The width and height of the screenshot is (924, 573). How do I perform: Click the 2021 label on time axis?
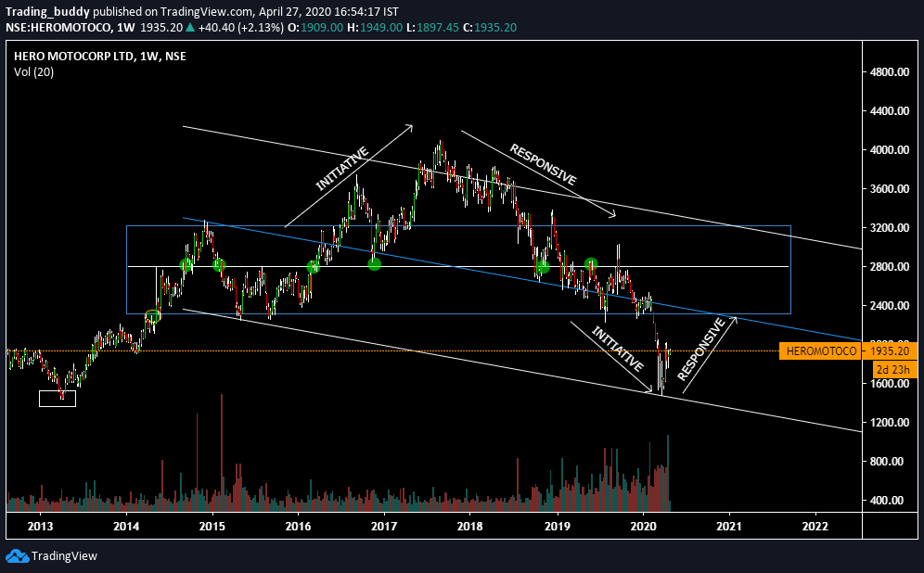tap(729, 526)
